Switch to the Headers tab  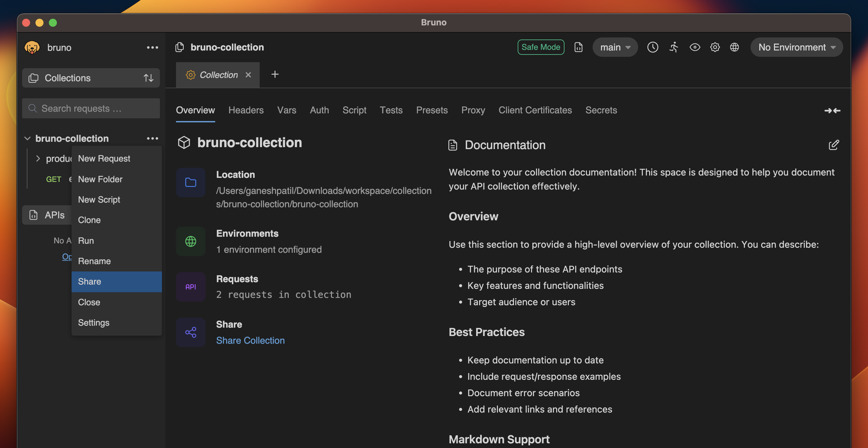pos(246,110)
